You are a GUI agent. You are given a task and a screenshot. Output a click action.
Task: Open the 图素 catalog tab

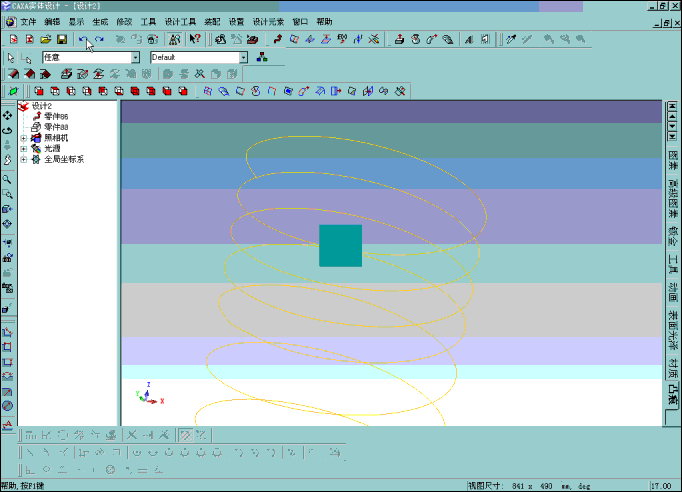pos(673,161)
